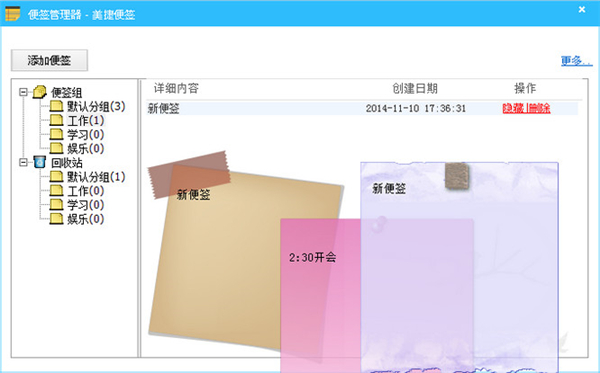Select 娱乐(0) in 回收站
Screen dimensions: 600x373
click(86, 219)
